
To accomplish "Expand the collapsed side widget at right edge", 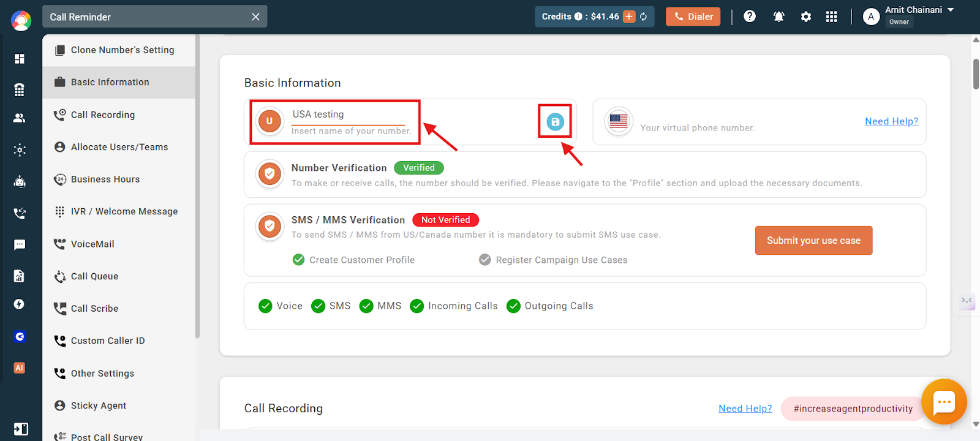I will [967, 301].
